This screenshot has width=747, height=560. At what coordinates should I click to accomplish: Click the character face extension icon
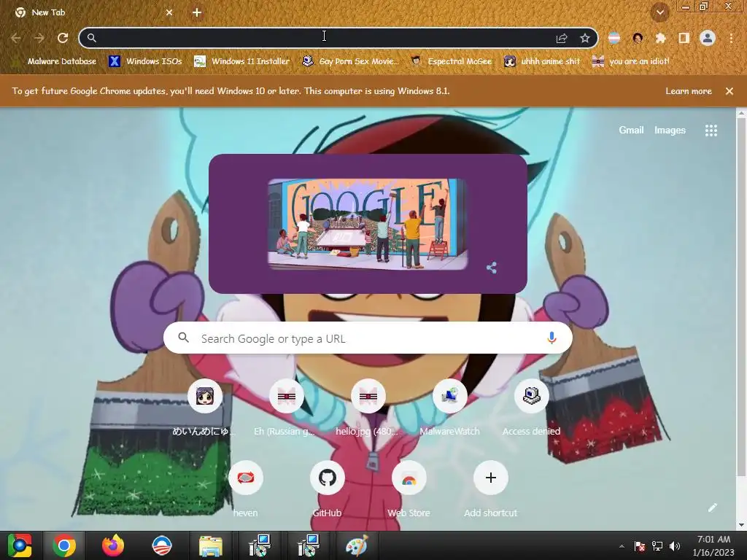click(638, 38)
